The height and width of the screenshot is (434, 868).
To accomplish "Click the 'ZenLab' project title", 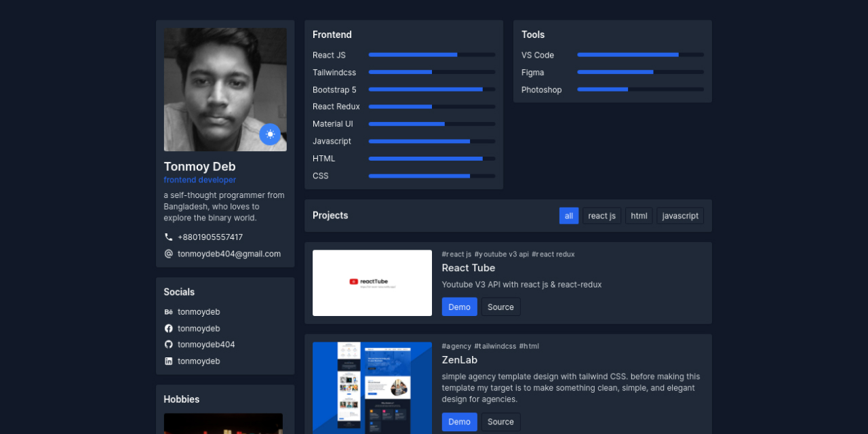I will click(460, 360).
